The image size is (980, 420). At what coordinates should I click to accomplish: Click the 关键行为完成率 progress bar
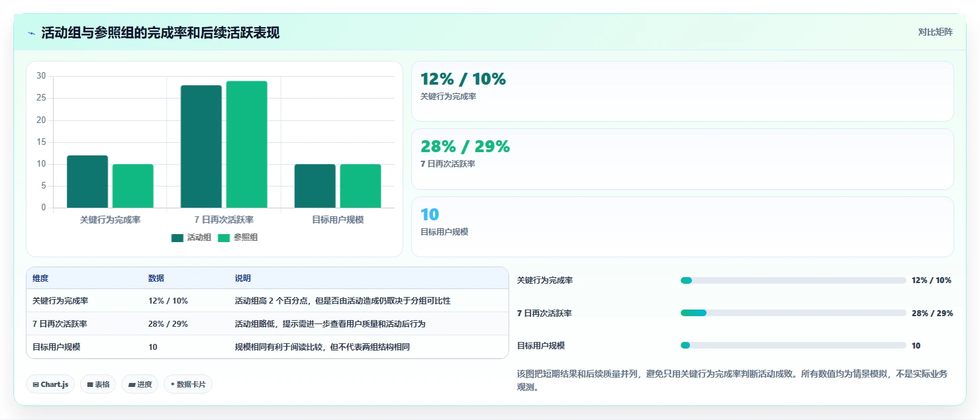point(793,280)
